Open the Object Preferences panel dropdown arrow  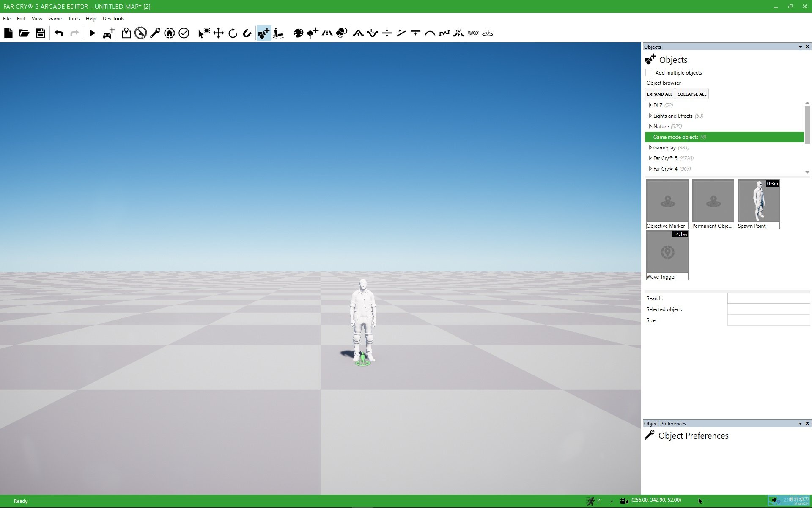pyautogui.click(x=800, y=424)
